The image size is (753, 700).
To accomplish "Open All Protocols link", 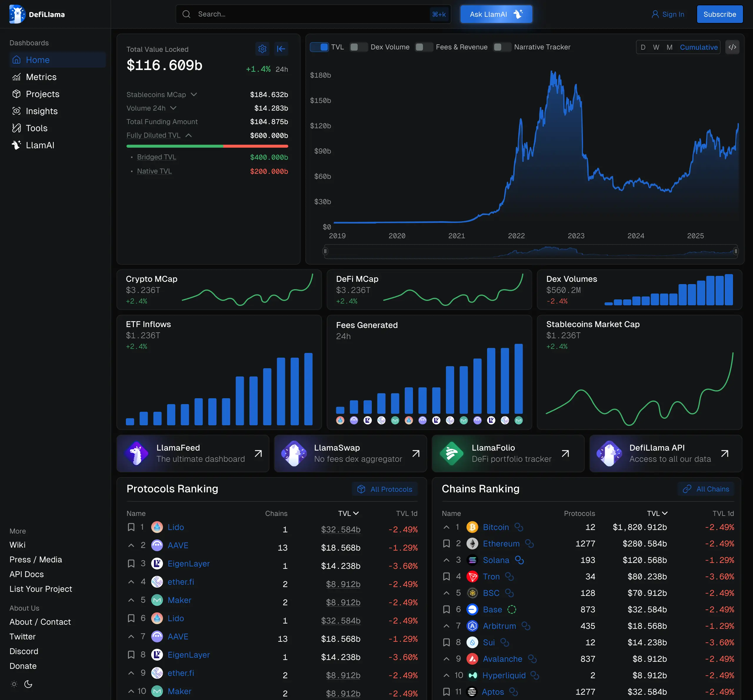I will pos(385,489).
